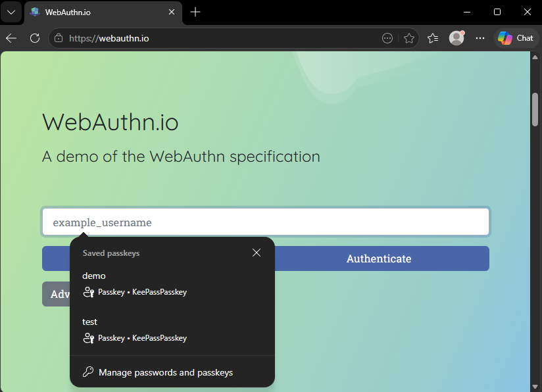Go back to the previous page
This screenshot has width=542, height=392.
point(11,38)
